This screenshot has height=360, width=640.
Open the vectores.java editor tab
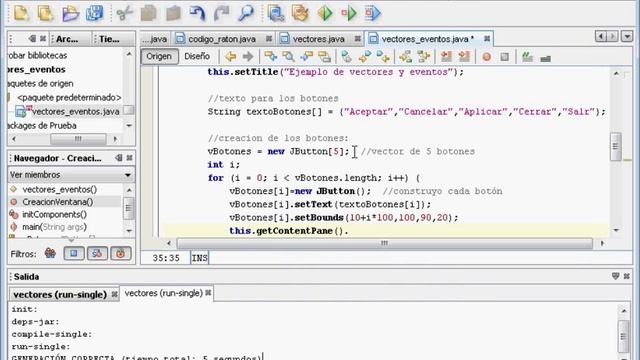pyautogui.click(x=319, y=39)
